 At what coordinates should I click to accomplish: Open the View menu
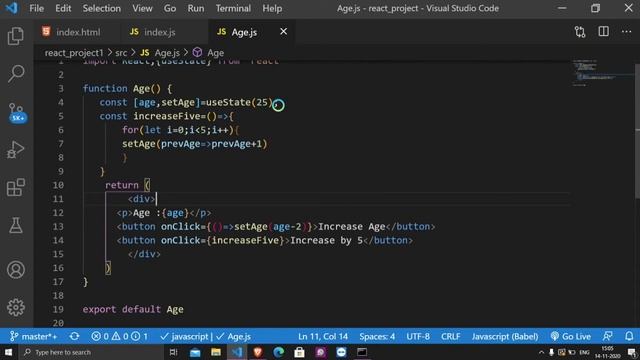point(142,8)
